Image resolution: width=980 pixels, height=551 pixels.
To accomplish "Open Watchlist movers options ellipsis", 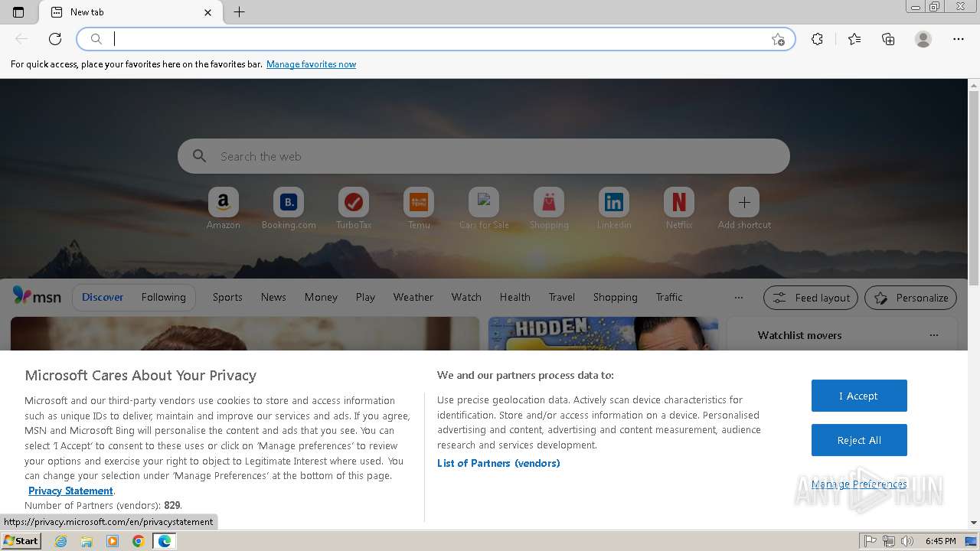I will click(x=933, y=335).
